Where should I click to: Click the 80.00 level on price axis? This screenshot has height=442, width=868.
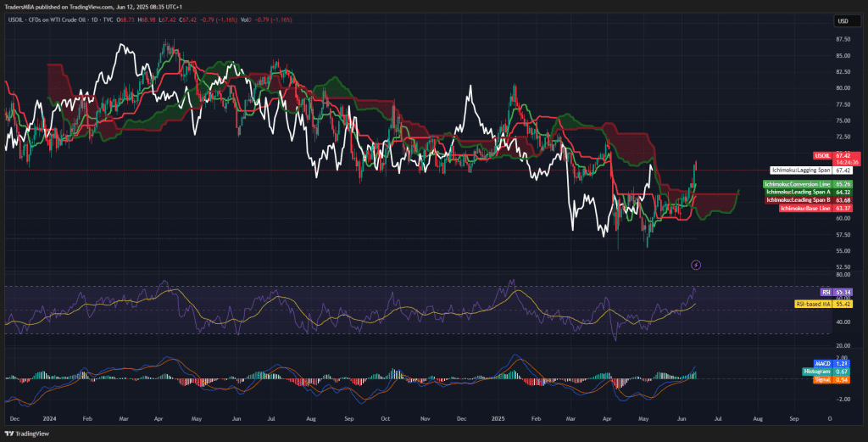tap(843, 87)
